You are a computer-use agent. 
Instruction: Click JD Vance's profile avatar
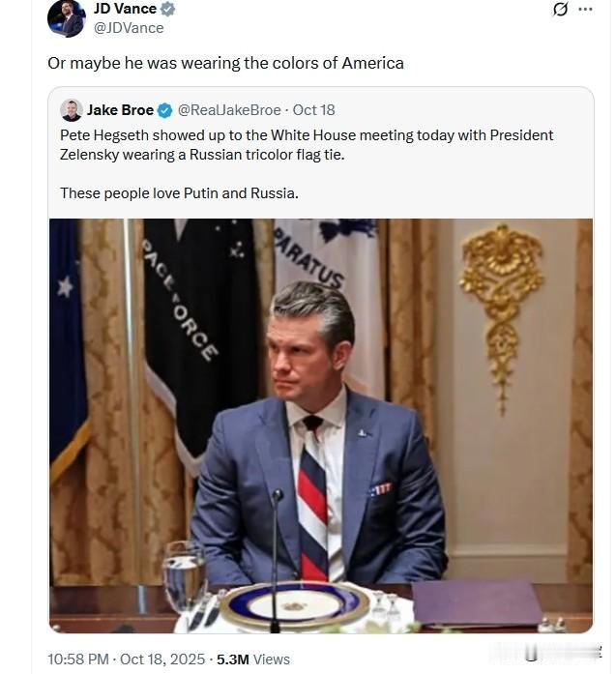66,17
